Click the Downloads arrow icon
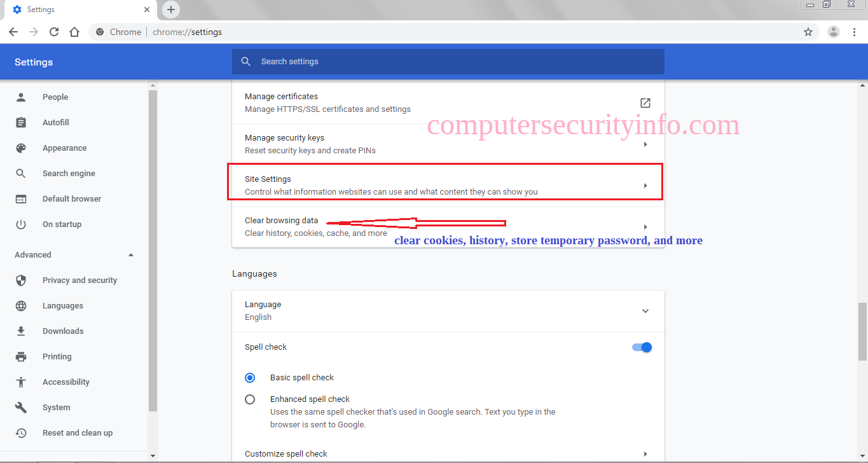The image size is (868, 463). [x=21, y=331]
